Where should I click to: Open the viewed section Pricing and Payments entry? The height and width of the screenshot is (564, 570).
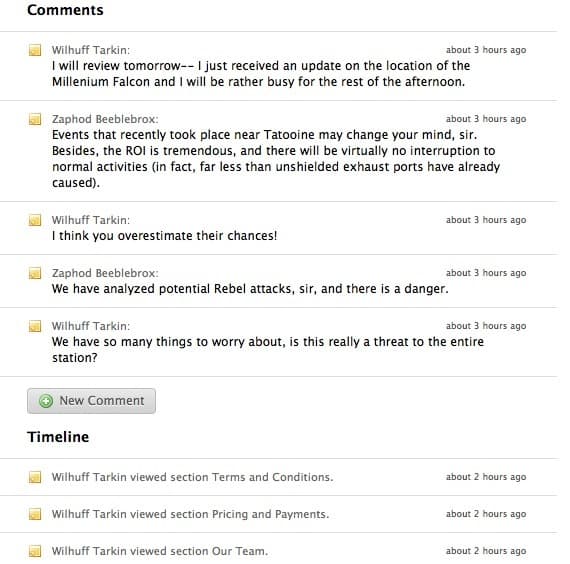(x=190, y=514)
